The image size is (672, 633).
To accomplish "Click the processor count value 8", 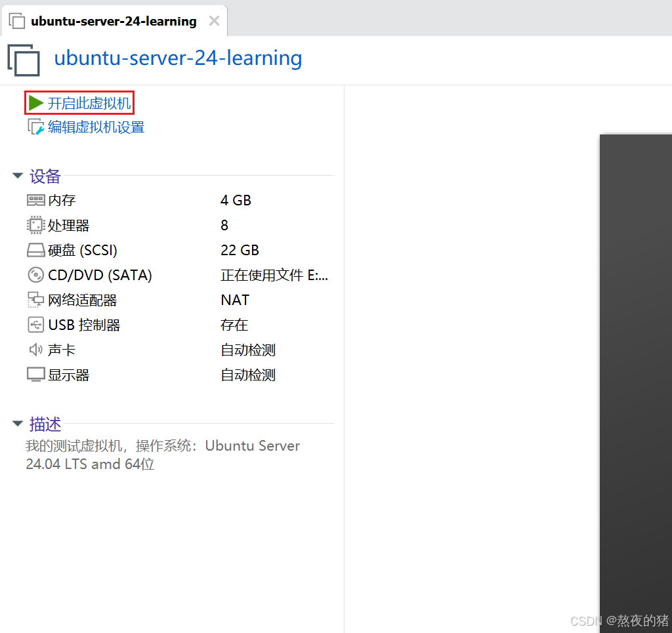I will pos(224,225).
